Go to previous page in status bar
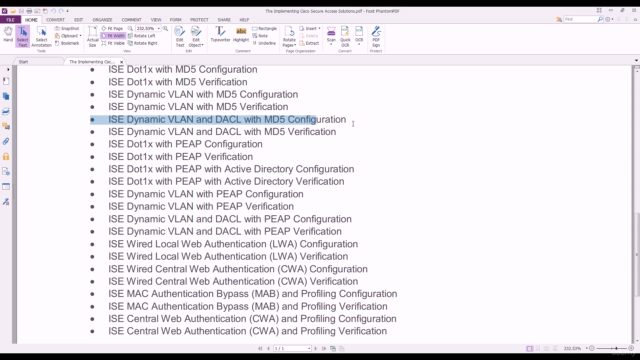The height and width of the screenshot is (360, 640). (x=268, y=349)
